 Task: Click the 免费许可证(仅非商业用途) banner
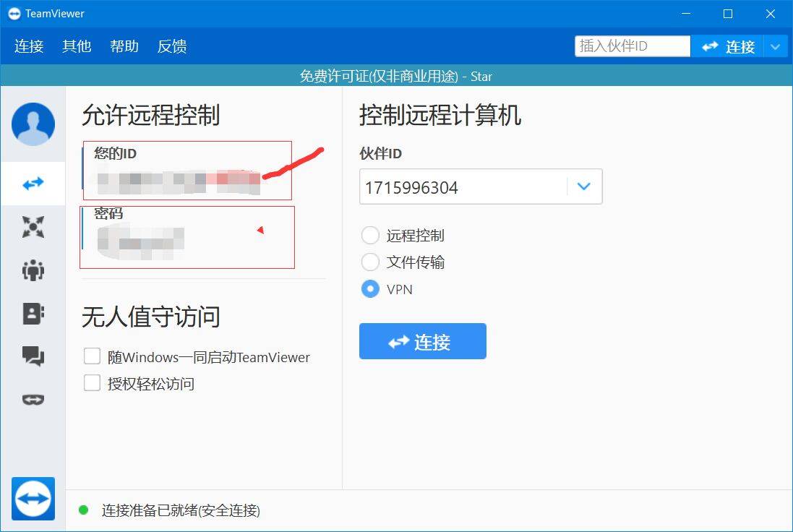point(396,77)
